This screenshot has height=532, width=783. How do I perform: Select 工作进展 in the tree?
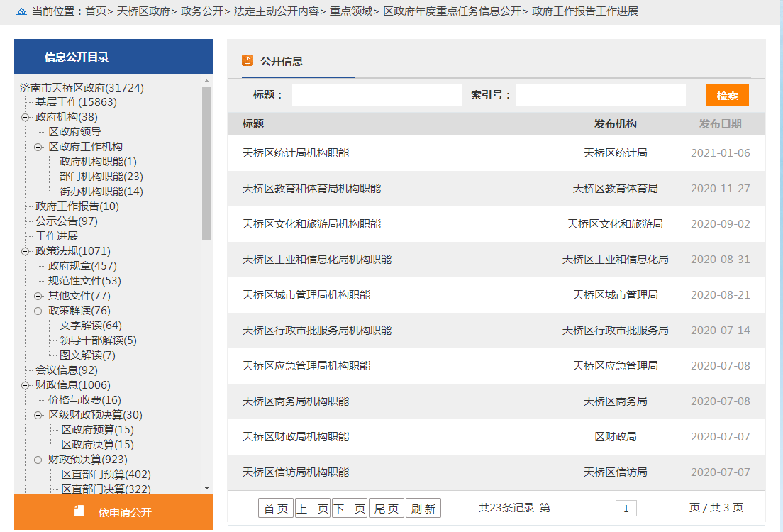(57, 236)
